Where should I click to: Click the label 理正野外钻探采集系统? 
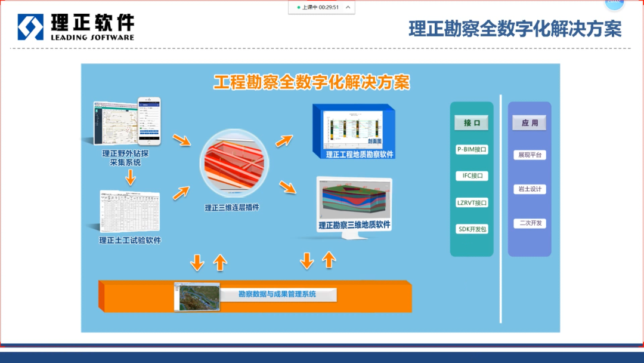(x=125, y=158)
